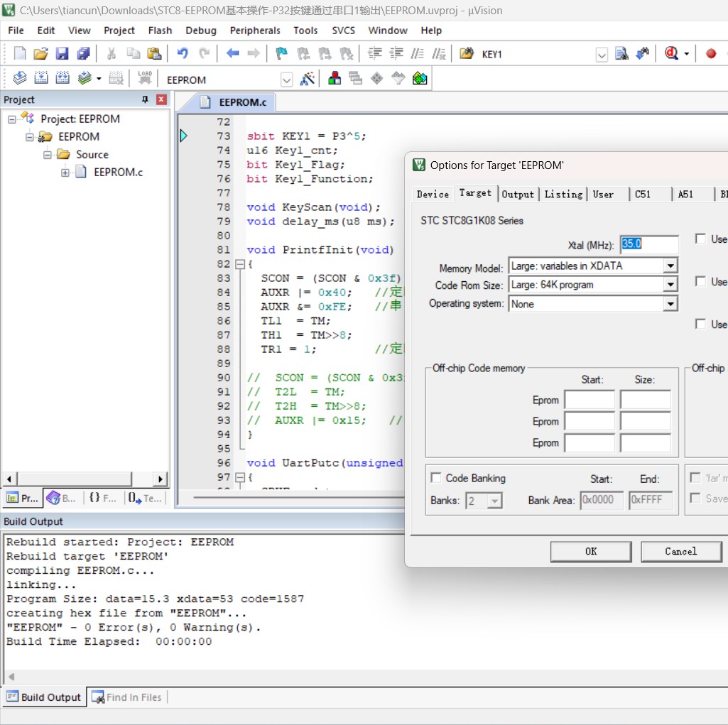
Task: Switch to the Output tab in Options dialog
Action: coord(518,194)
